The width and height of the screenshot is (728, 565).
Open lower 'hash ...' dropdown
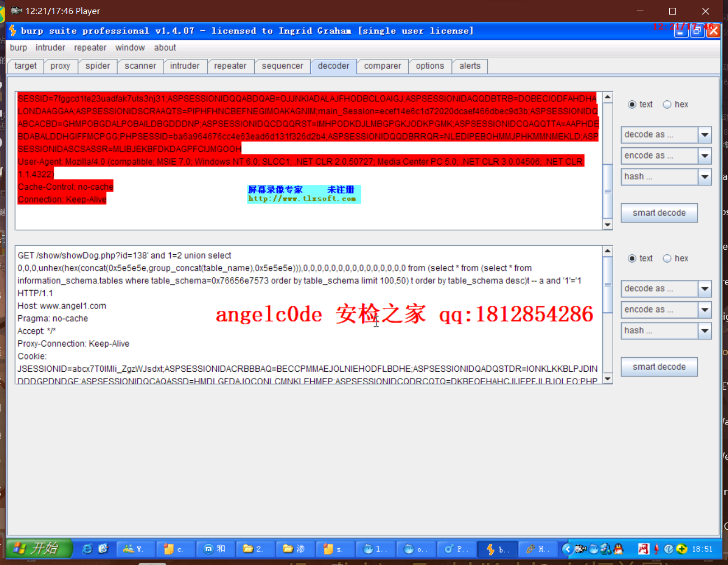click(x=666, y=330)
